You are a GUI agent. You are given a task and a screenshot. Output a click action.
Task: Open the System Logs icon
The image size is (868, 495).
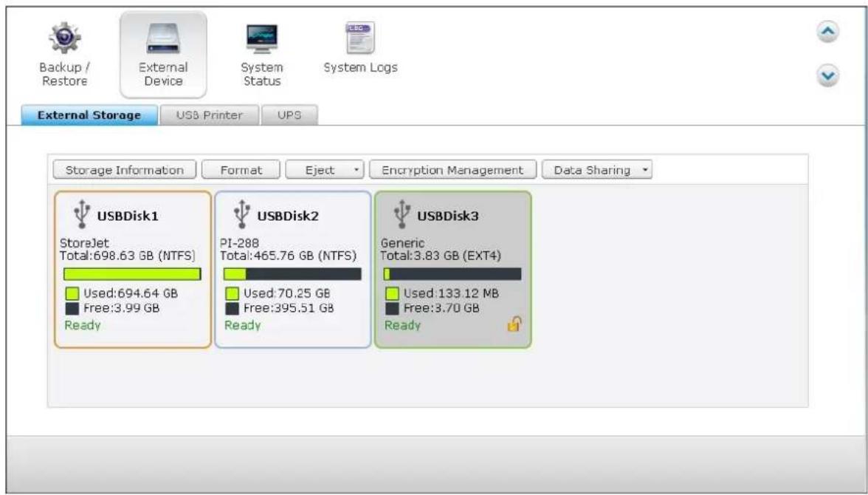pyautogui.click(x=360, y=38)
